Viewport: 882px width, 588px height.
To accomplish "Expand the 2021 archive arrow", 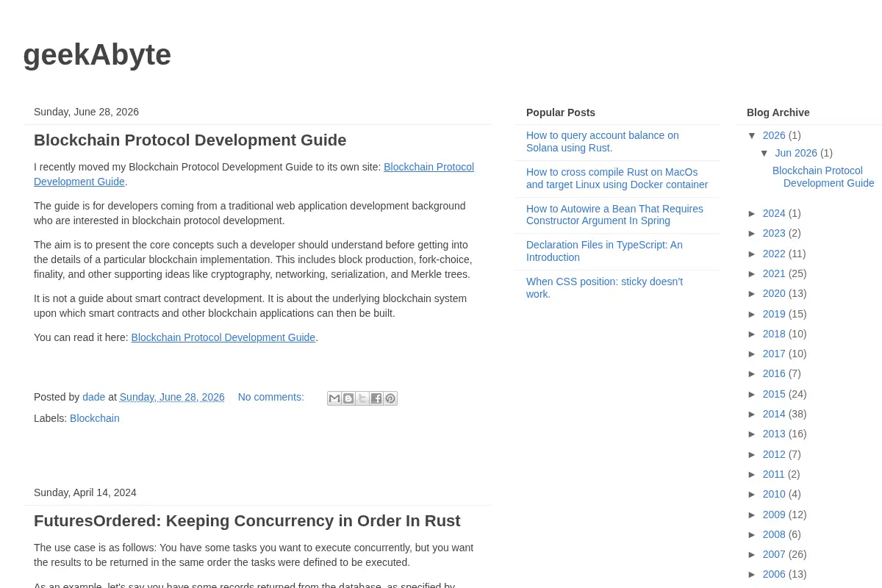I will 752,273.
